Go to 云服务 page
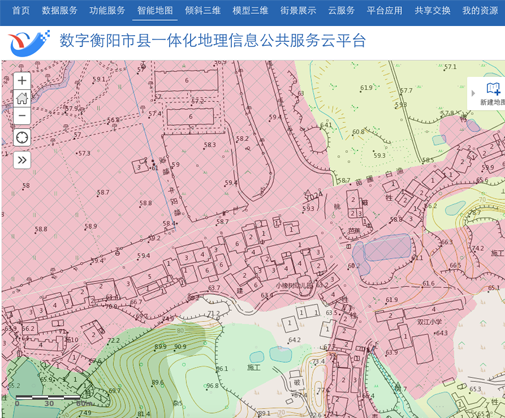505x418 pixels. click(341, 11)
